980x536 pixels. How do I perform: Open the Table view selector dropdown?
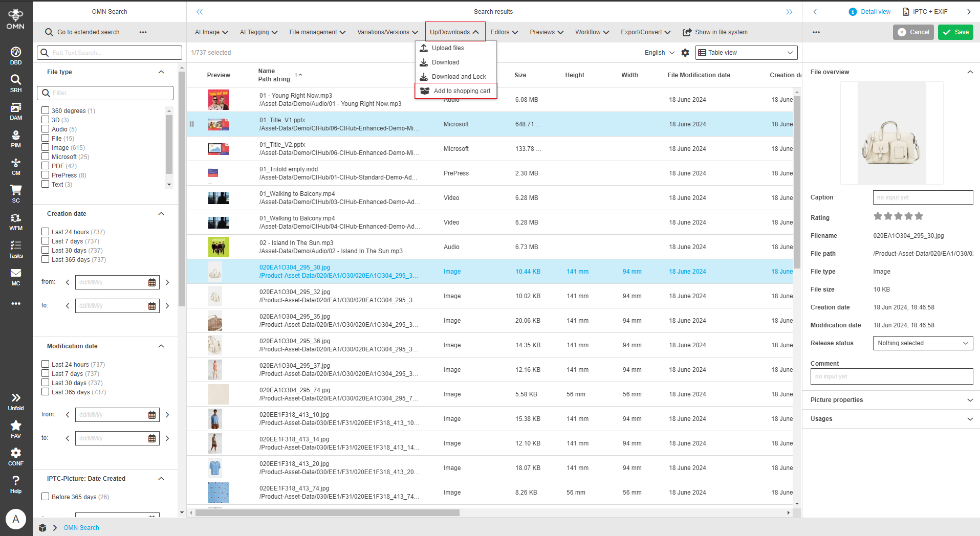pyautogui.click(x=746, y=52)
